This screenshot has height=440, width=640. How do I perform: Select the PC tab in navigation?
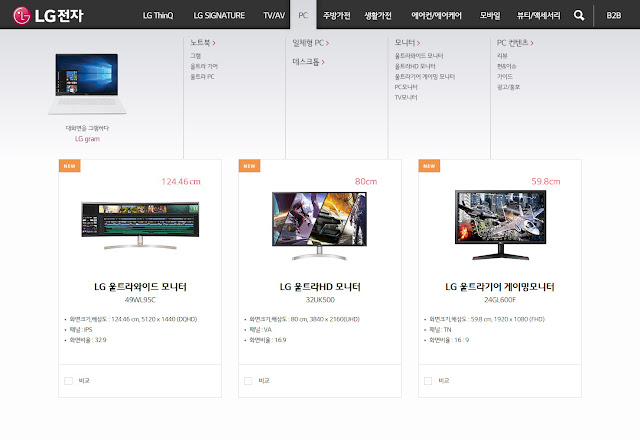303,15
